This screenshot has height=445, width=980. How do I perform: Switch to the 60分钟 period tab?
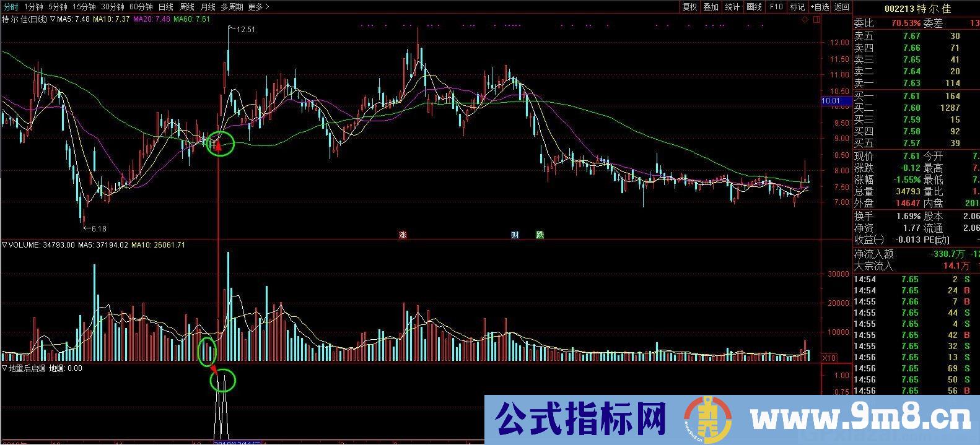pyautogui.click(x=141, y=7)
